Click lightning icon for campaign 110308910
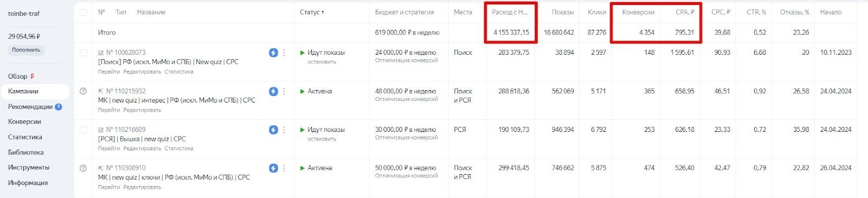The image size is (868, 198). (273, 168)
